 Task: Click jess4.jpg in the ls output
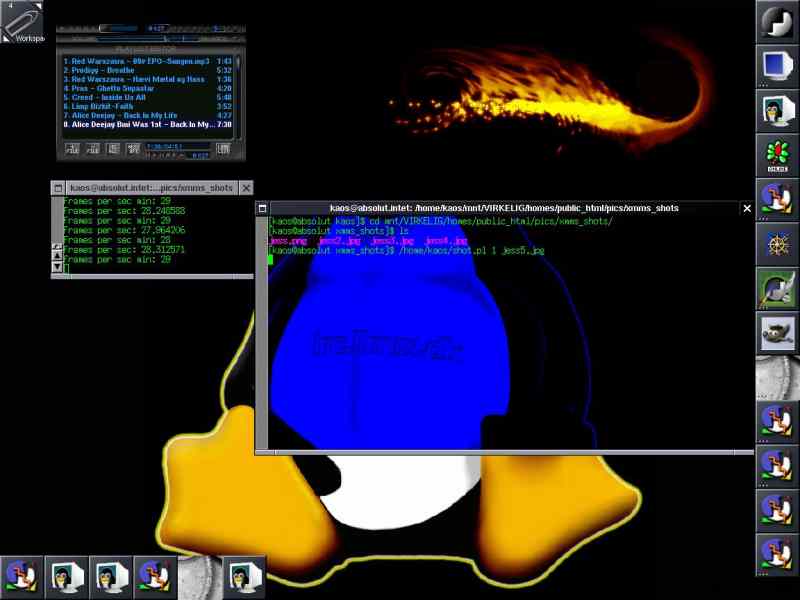tap(446, 241)
